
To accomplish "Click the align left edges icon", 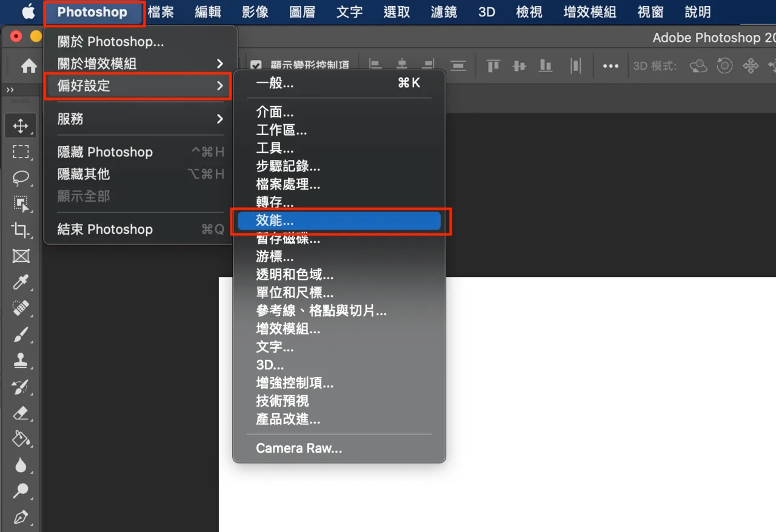I will tap(375, 65).
